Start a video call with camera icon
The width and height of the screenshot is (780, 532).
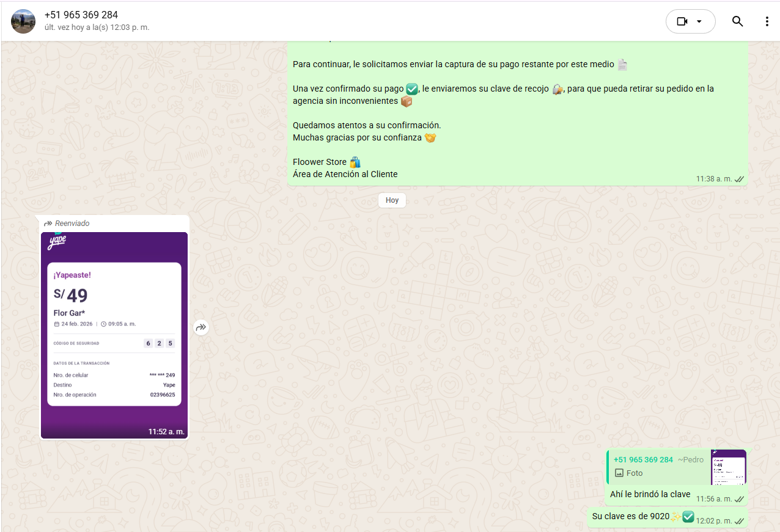click(x=682, y=21)
